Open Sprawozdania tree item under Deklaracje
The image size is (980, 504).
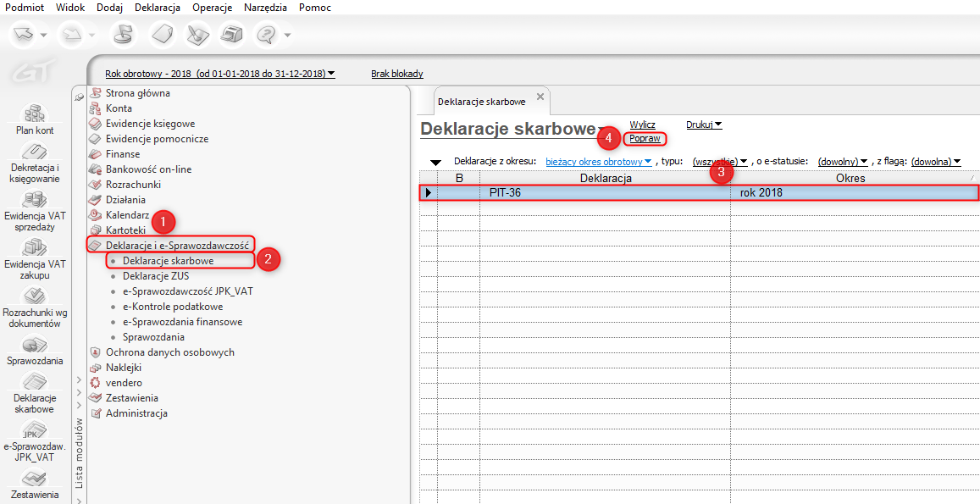point(154,337)
